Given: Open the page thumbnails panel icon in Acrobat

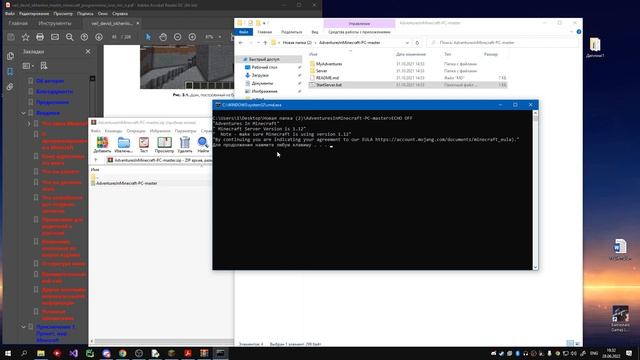Looking at the screenshot, I should click(x=10, y=56).
